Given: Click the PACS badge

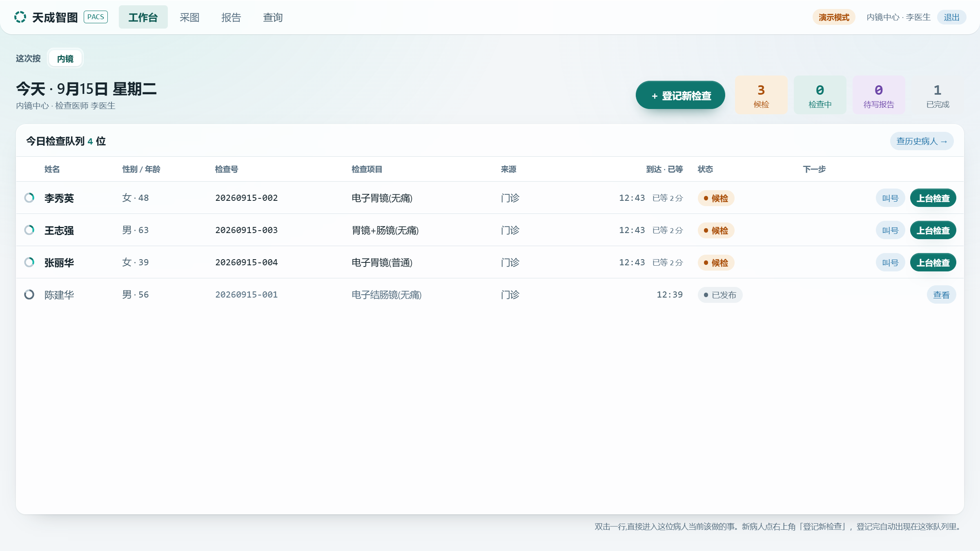Looking at the screenshot, I should pyautogui.click(x=96, y=17).
